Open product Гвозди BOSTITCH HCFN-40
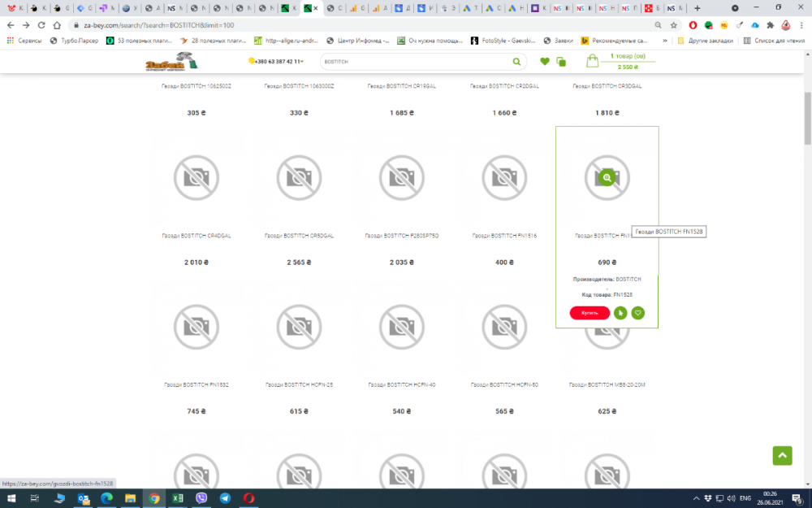Viewport: 812px width, 508px height. pos(401,385)
